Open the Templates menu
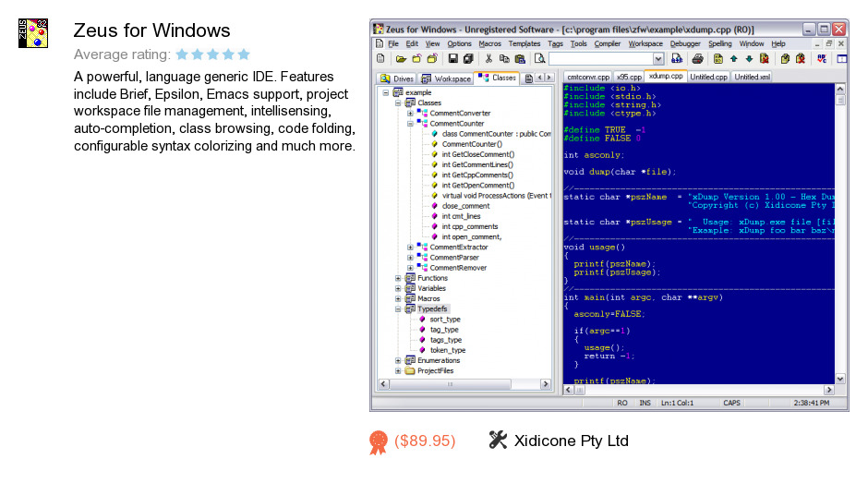 [x=524, y=43]
